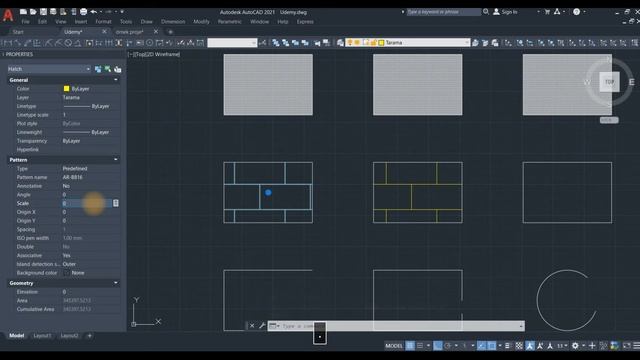
Task: Toggle grid display in status bar
Action: click(410, 346)
